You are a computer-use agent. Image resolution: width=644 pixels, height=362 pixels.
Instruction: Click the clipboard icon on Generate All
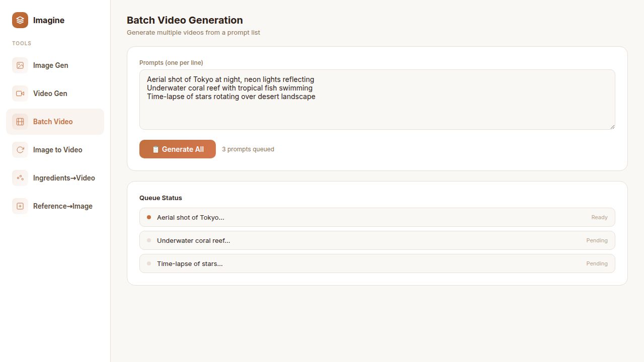[x=155, y=149]
